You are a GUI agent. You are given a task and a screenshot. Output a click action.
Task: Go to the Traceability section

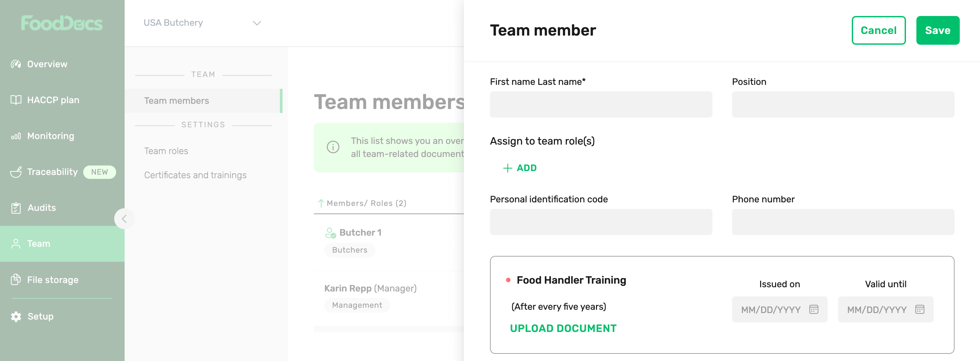53,172
